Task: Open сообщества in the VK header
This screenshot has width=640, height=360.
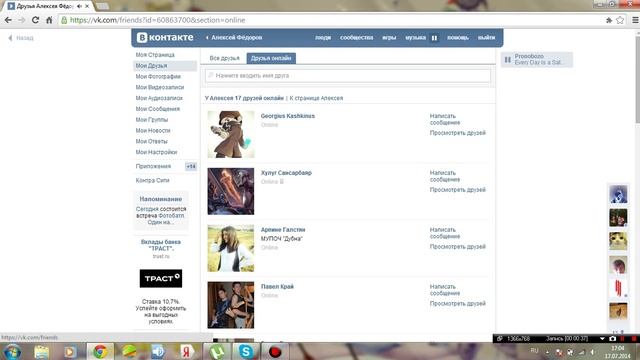Action: tap(356, 38)
